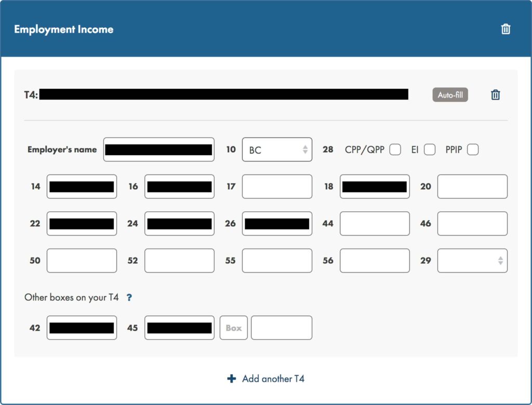
Task: Delete the Employment Income section via header trash icon
Action: [x=506, y=29]
